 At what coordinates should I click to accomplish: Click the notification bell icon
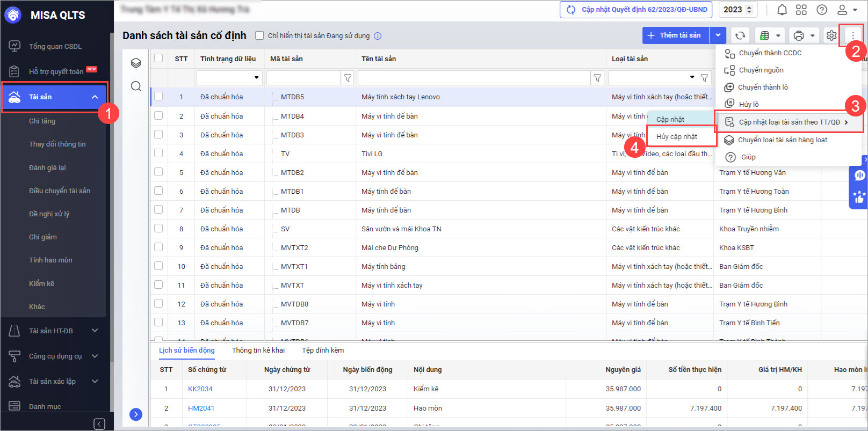pyautogui.click(x=782, y=10)
